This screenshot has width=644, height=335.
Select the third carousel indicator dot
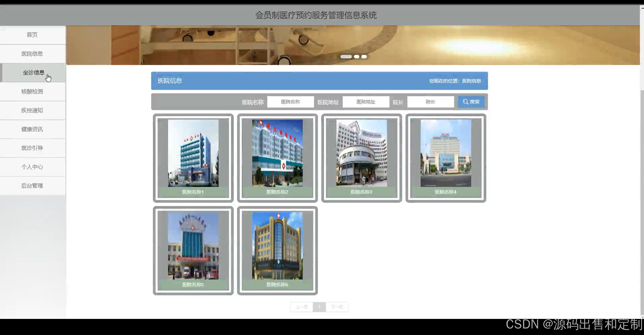click(x=364, y=57)
